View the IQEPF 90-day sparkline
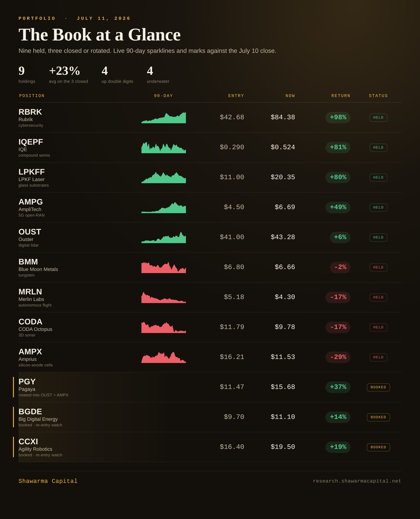 click(164, 148)
